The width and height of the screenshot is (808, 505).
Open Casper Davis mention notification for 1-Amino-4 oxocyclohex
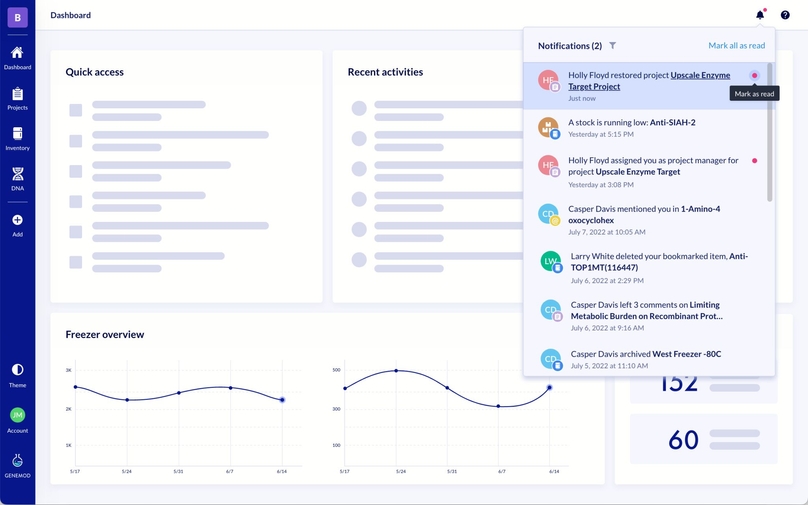point(644,220)
